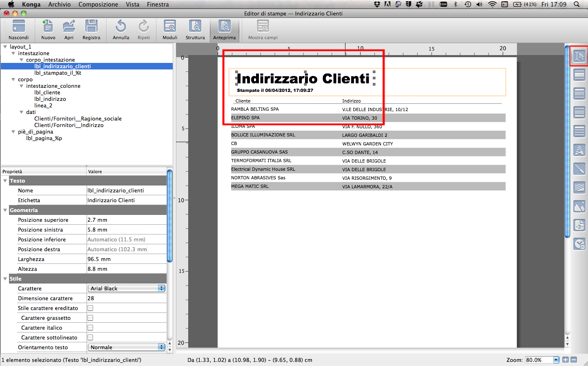Select the image tool in right sidebar
588x366 pixels.
[x=579, y=207]
